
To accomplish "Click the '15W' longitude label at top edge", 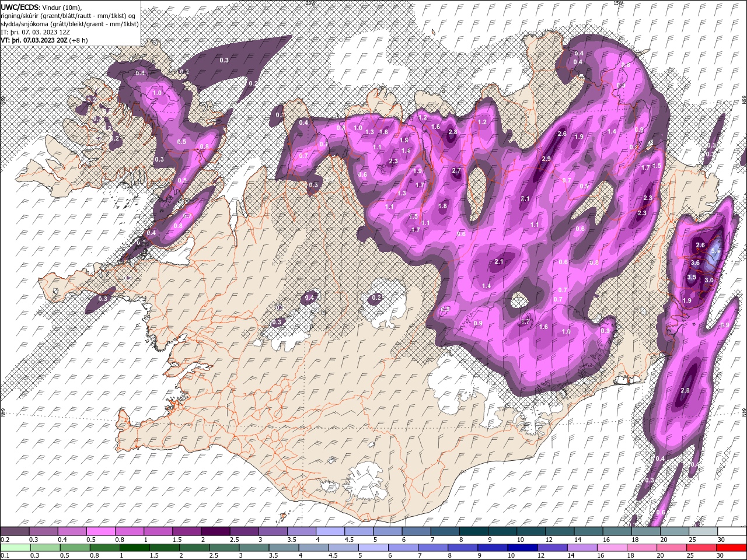I will 617,3.
